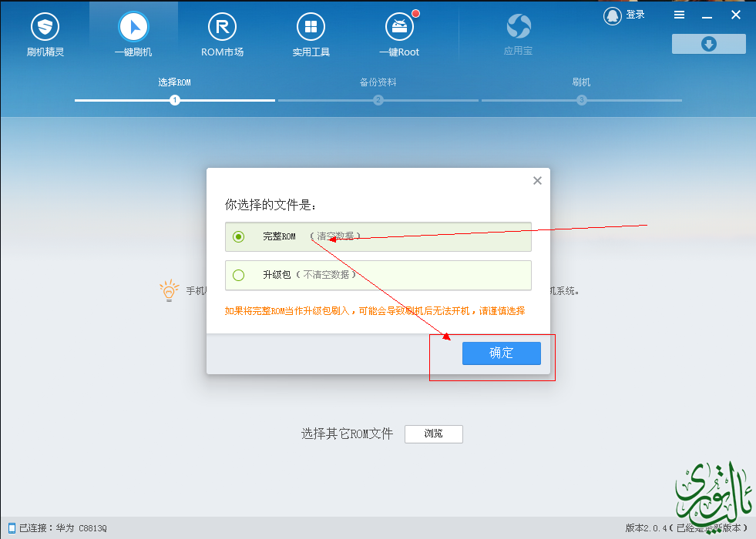The height and width of the screenshot is (539, 756).
Task: Click 浏览 to browse ROM files
Action: [x=433, y=434]
